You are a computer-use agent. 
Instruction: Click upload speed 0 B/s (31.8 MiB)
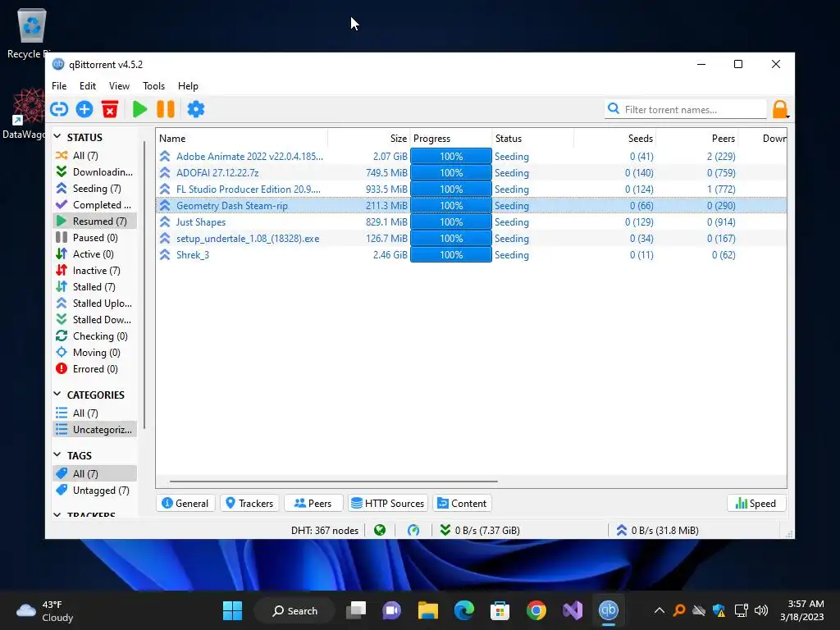657,531
